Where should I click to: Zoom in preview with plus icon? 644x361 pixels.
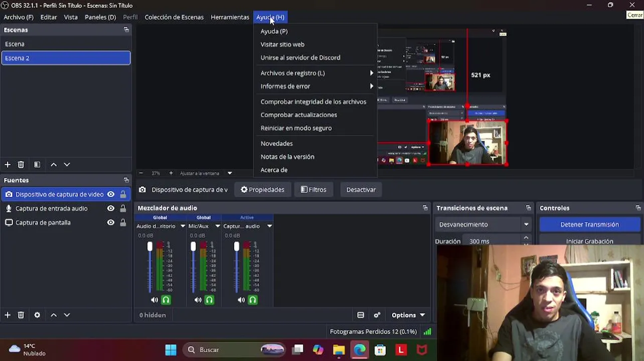click(x=171, y=173)
